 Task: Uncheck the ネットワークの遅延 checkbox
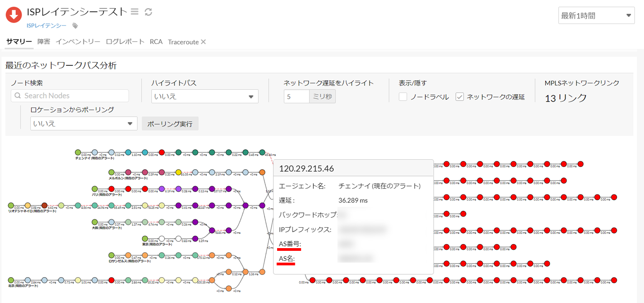[x=459, y=97]
